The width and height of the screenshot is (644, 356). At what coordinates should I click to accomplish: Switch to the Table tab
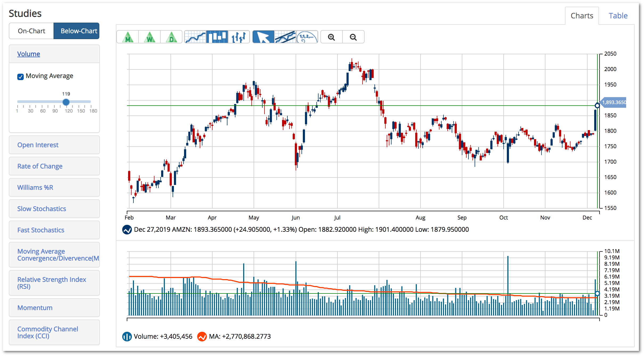(618, 15)
